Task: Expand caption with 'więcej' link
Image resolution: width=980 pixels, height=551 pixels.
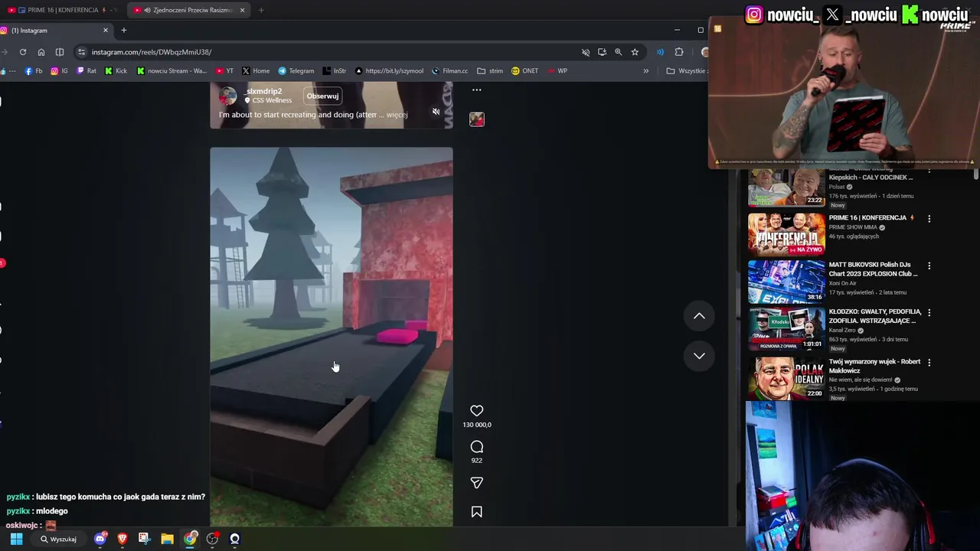Action: (397, 115)
